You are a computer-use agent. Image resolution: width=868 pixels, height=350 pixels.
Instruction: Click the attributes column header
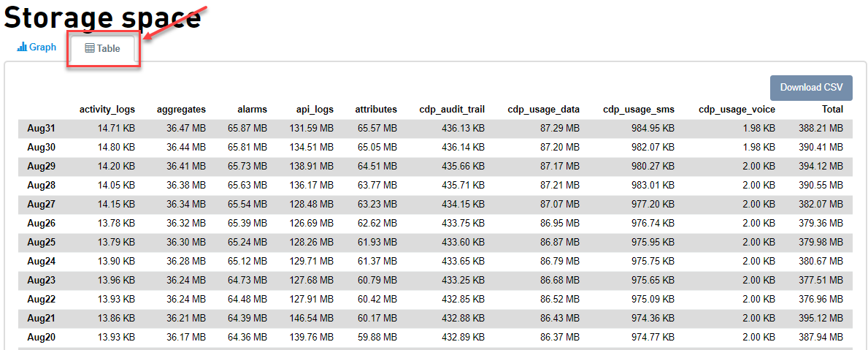376,110
